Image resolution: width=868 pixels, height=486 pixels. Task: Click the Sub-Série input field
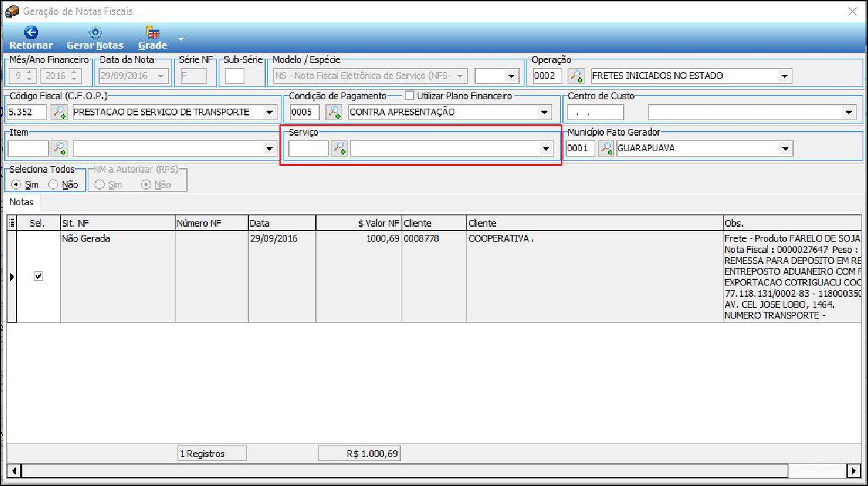coord(235,76)
